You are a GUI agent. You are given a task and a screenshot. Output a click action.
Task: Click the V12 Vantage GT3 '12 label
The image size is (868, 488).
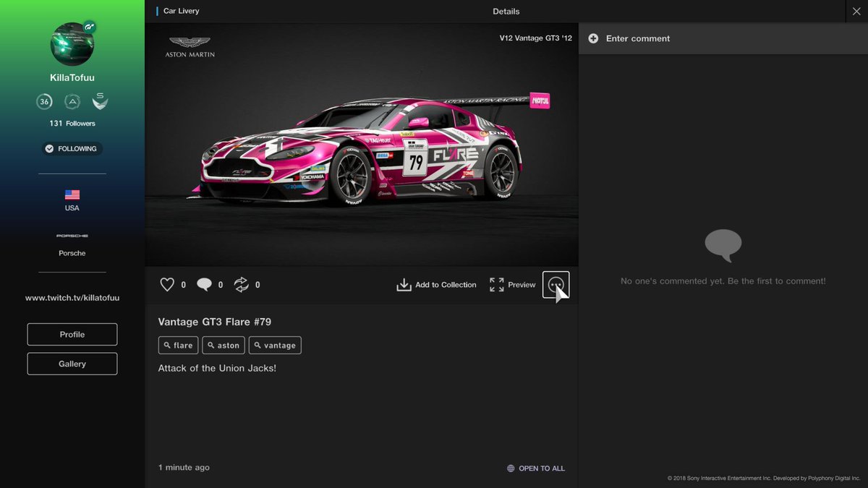[535, 38]
